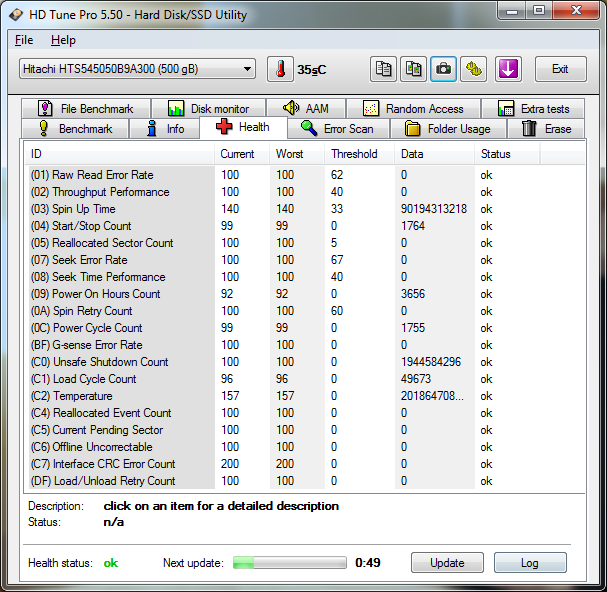Click the camera save screenshot icon
The image size is (607, 592).
point(443,69)
